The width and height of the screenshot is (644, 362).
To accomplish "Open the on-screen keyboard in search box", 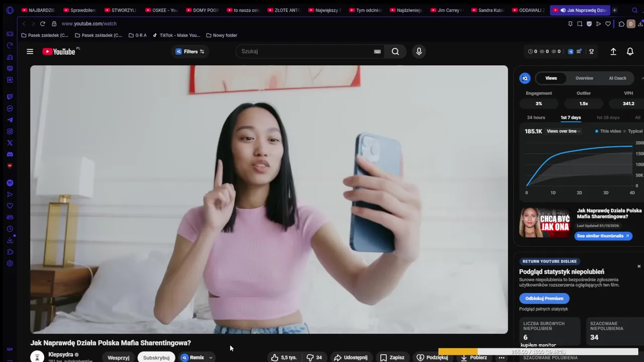I will coord(377,51).
